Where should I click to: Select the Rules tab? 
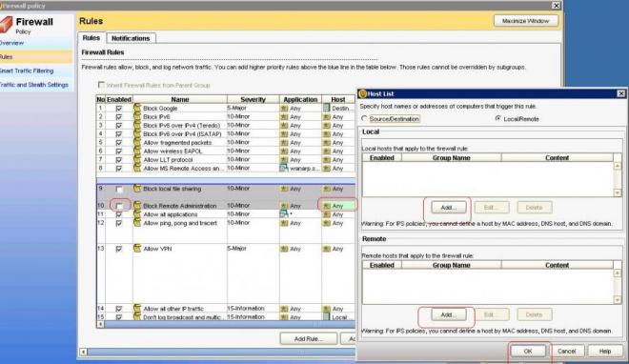[91, 38]
